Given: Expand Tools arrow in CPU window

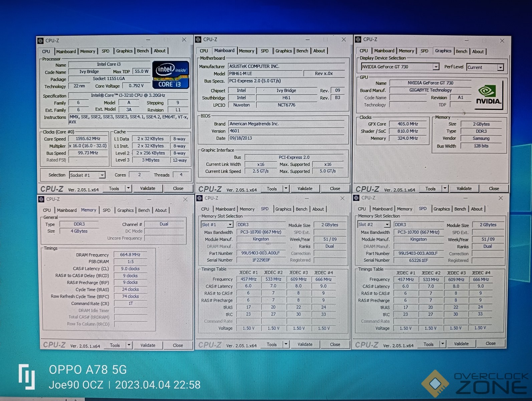Looking at the screenshot, I should [128, 188].
